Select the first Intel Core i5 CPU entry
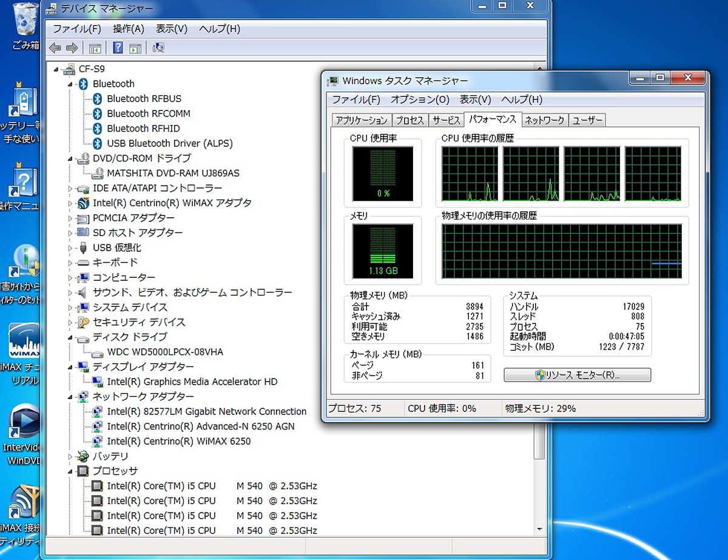Viewport: 728px width, 560px height. tap(212, 485)
